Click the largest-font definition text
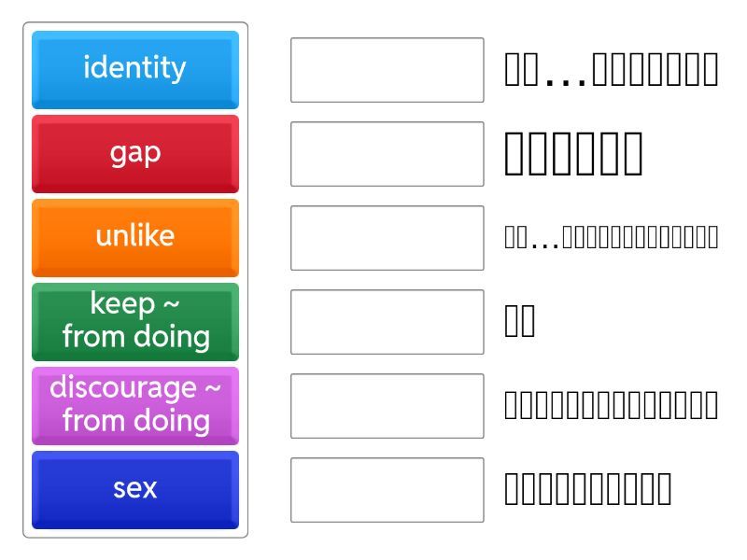747x560 pixels. pyautogui.click(x=573, y=154)
